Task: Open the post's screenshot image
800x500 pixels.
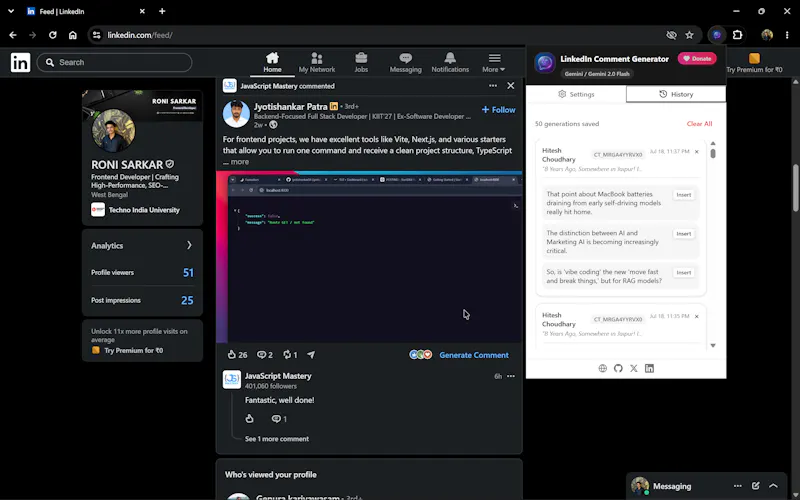Action: point(369,257)
